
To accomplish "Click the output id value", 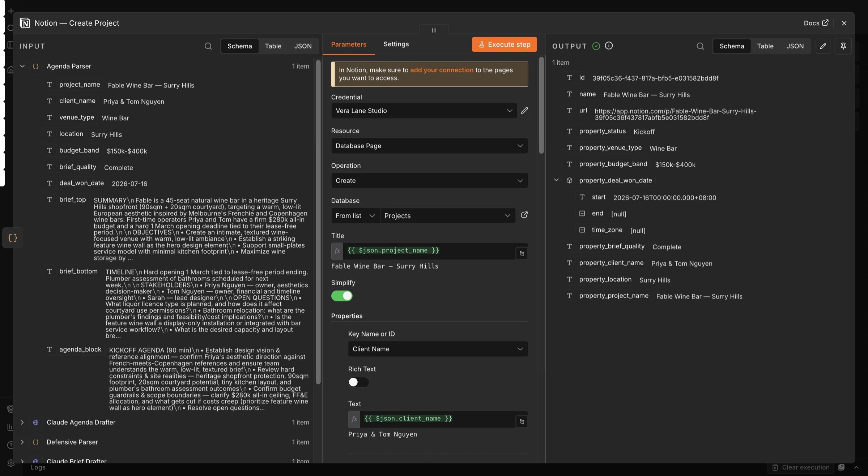I will (x=655, y=78).
